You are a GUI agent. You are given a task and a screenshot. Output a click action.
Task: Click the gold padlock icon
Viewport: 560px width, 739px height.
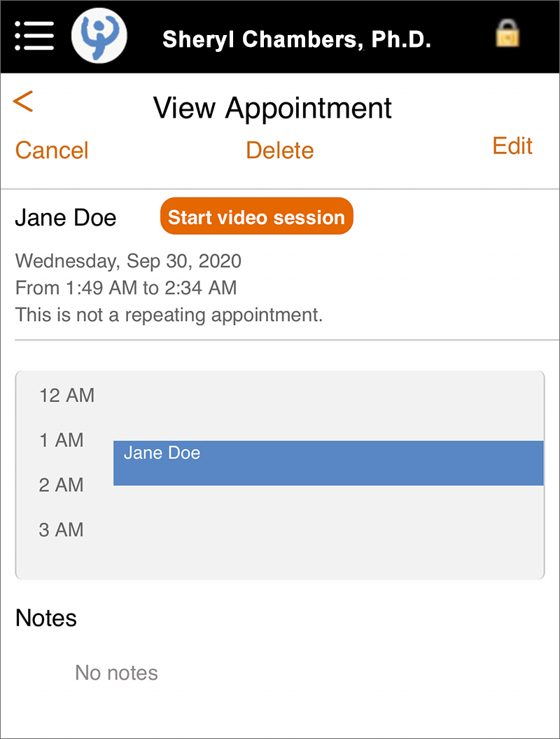click(x=507, y=33)
